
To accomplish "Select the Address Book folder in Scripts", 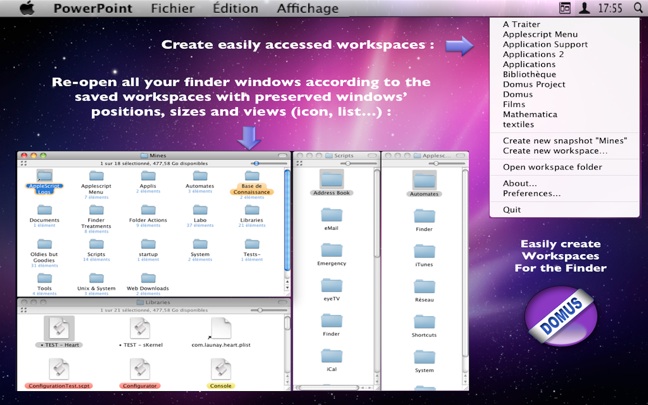I will coord(330,179).
